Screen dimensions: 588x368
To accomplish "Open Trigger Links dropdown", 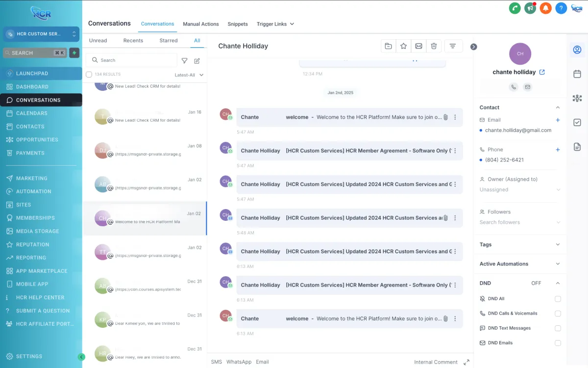I will point(275,24).
